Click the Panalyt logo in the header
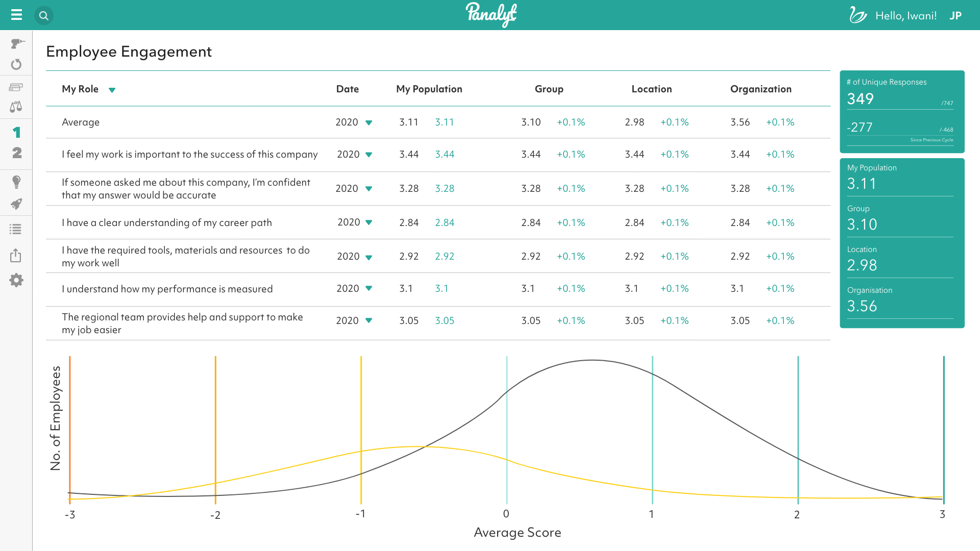The image size is (980, 551). point(491,15)
